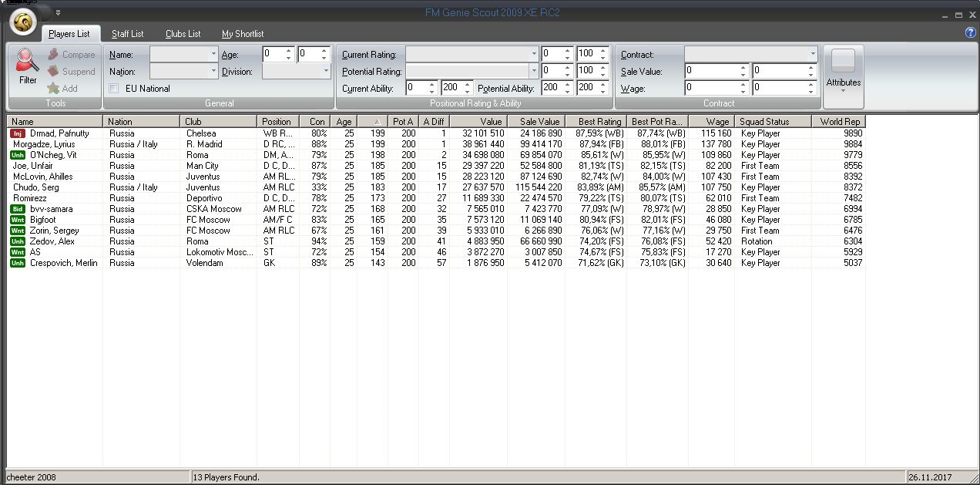This screenshot has height=485, width=980.
Task: Open the round application menu orb
Action: 25,24
